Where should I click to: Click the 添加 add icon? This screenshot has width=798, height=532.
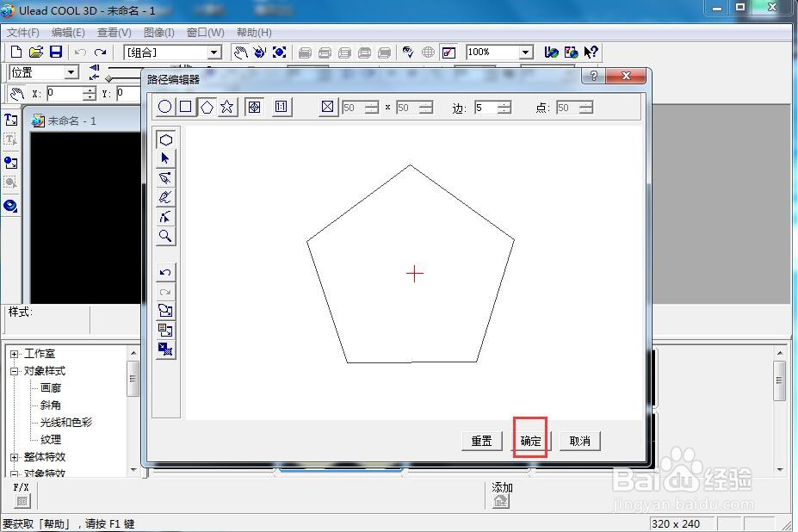pyautogui.click(x=501, y=501)
